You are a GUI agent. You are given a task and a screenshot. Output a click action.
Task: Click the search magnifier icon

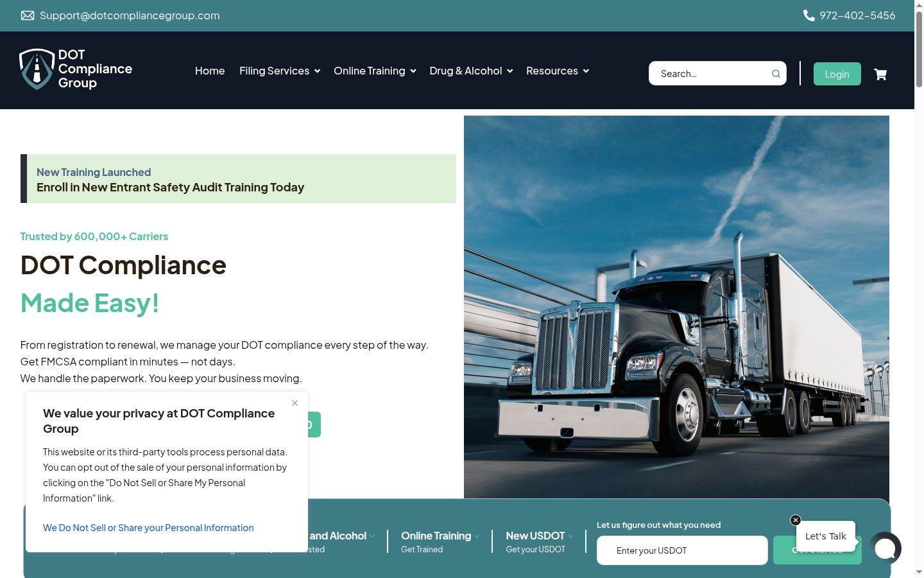(x=776, y=74)
